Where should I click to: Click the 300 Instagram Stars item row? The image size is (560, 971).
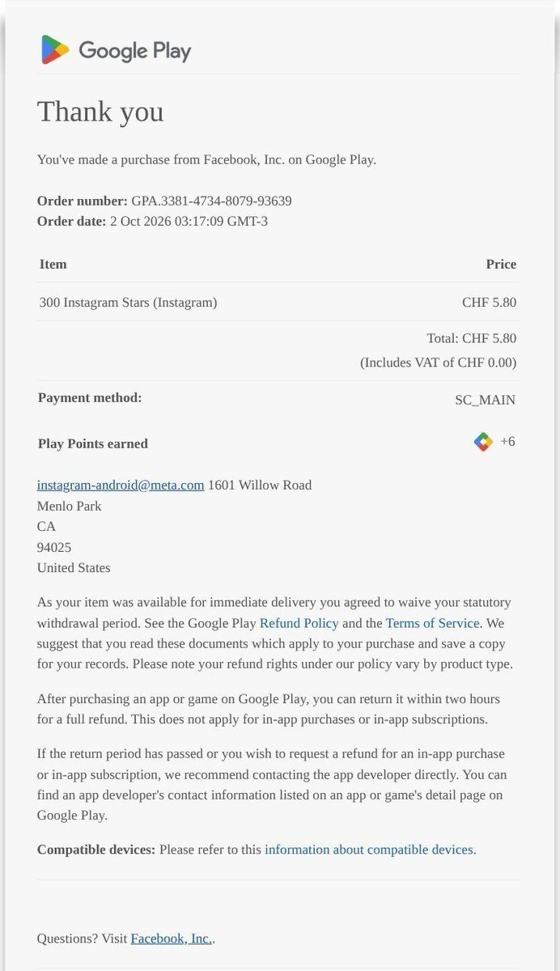[278, 303]
